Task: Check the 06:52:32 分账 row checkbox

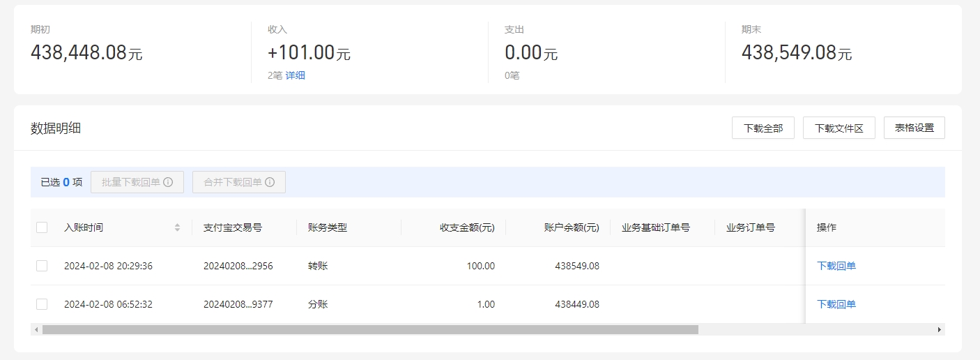Action: coord(42,304)
